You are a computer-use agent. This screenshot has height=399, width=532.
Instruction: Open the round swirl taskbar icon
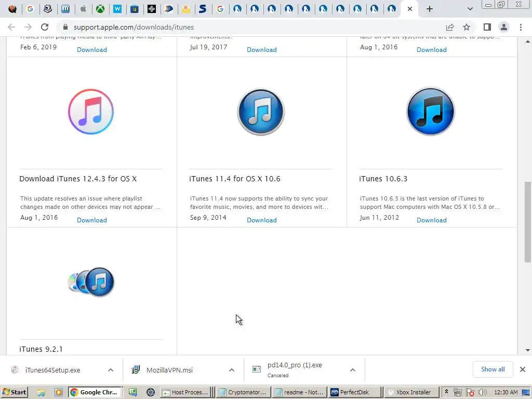[151, 393]
